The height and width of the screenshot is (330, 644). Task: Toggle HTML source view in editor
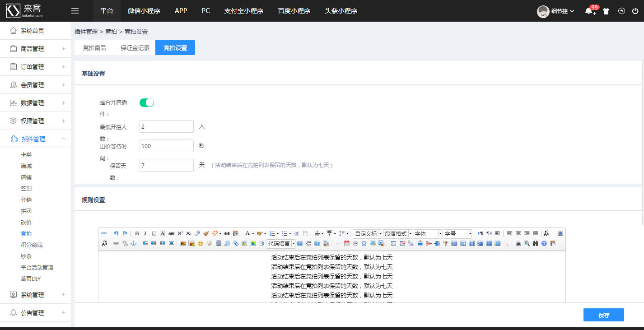tap(104, 233)
